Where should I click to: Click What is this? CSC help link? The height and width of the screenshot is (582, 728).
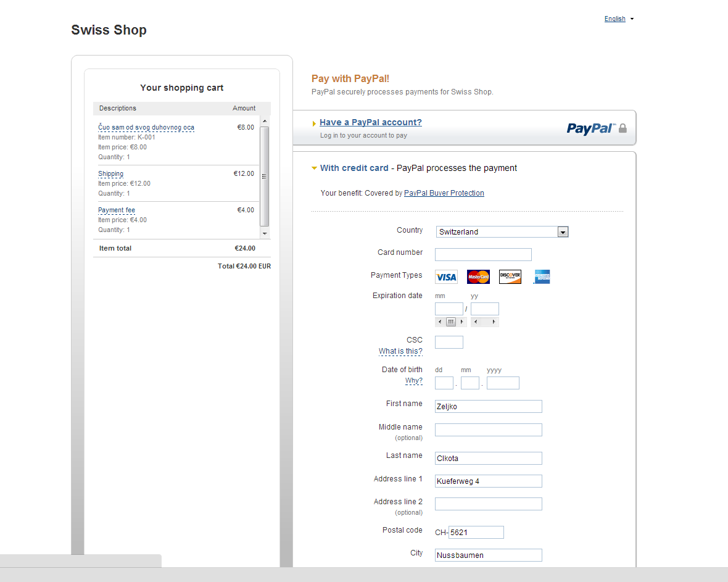point(400,351)
